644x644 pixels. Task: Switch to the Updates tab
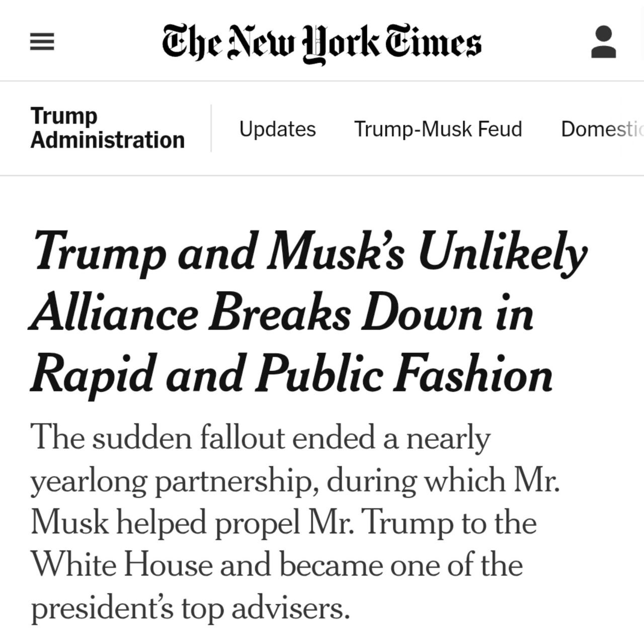pyautogui.click(x=277, y=129)
